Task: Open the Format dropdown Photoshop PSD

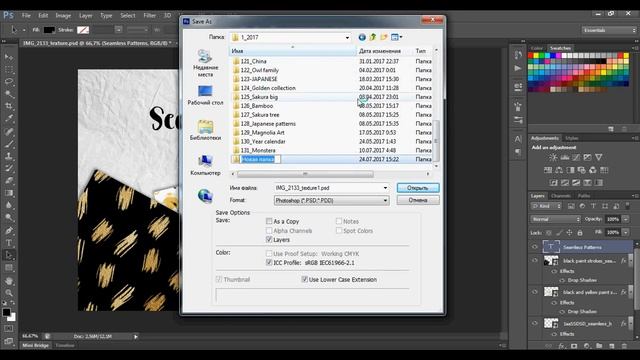Action: (x=331, y=200)
